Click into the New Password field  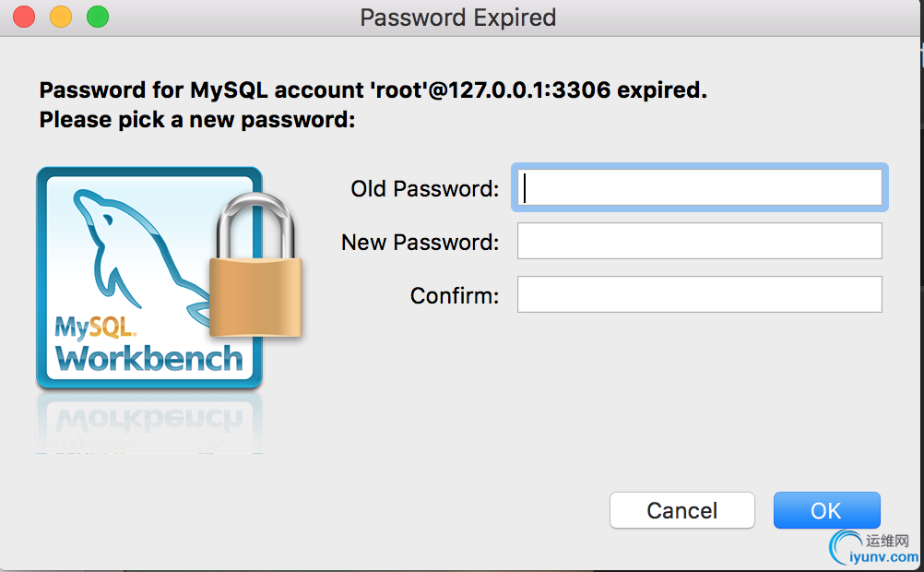click(700, 241)
